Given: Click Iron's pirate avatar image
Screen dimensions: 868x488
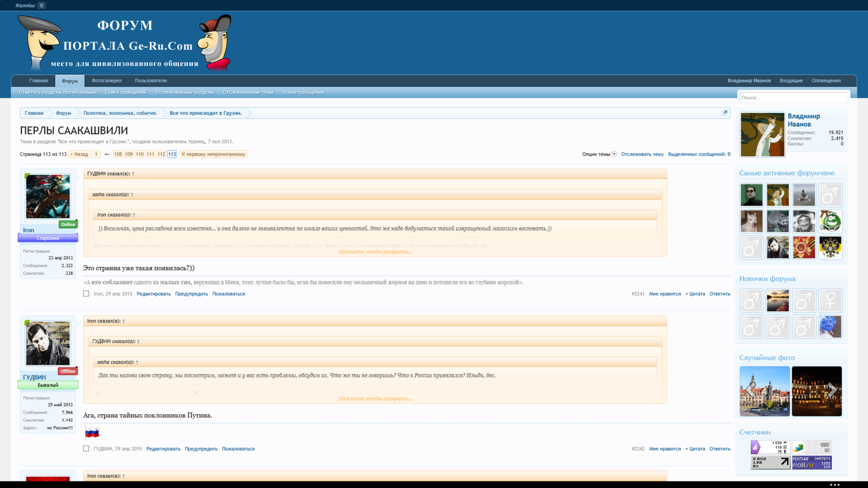Looking at the screenshot, I should pyautogui.click(x=48, y=196).
